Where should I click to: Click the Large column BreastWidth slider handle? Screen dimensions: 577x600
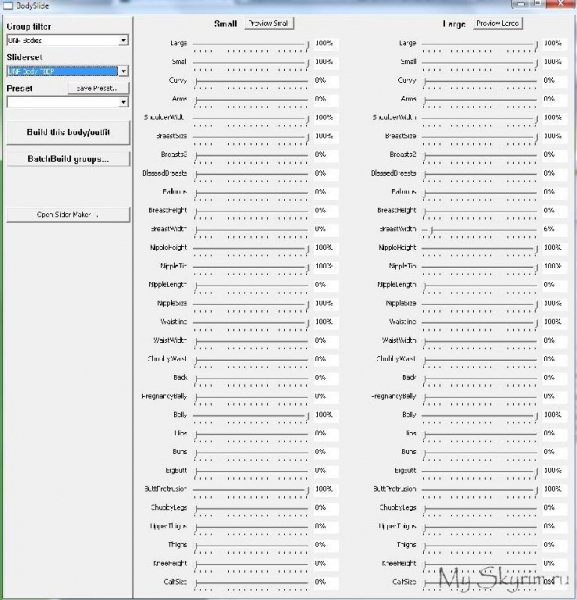(432, 230)
